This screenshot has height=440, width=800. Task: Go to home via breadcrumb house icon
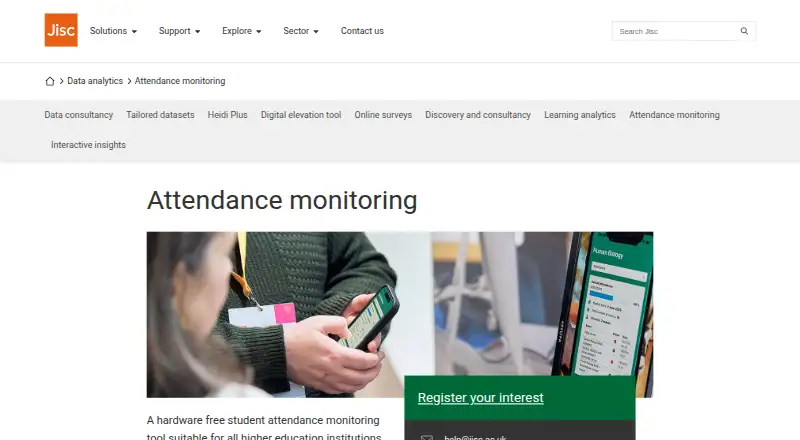[x=49, y=81]
